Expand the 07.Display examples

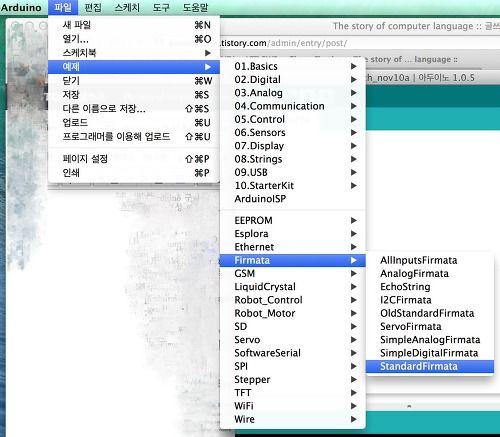click(293, 146)
